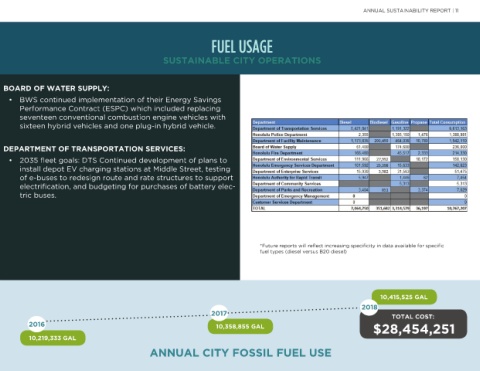The height and width of the screenshot is (371, 480).
Task: Select the 10,358,855 GAL green label
Action: [x=240, y=326]
